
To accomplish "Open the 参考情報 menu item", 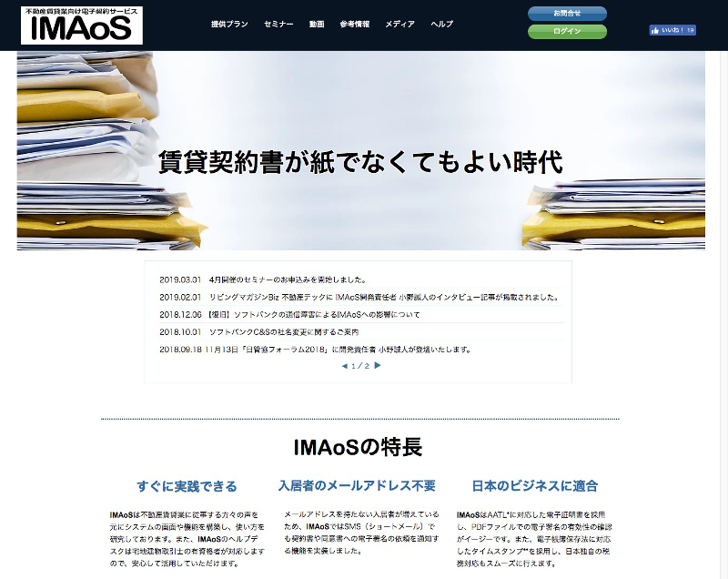I will tap(355, 25).
